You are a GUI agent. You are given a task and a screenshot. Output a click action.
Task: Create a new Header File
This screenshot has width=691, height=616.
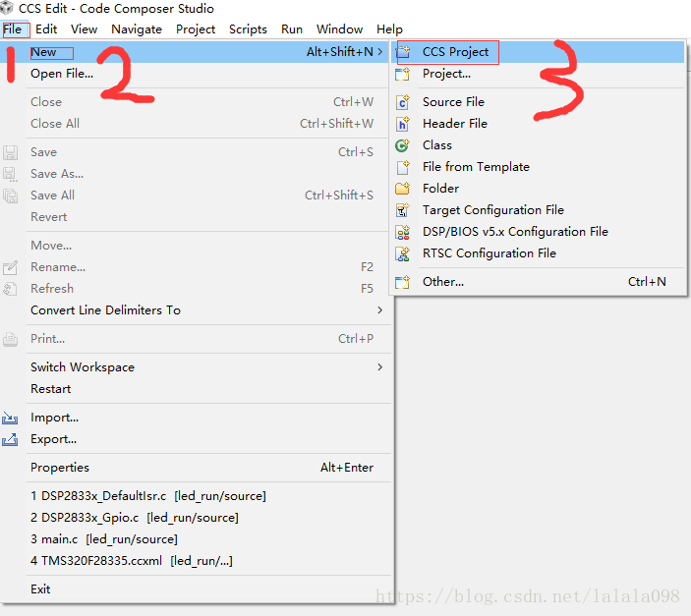538,124
